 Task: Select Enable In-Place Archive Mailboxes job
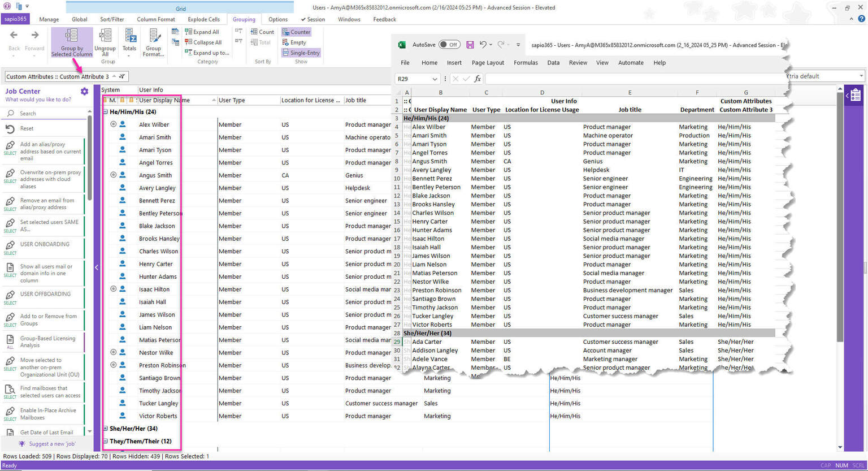pos(45,414)
